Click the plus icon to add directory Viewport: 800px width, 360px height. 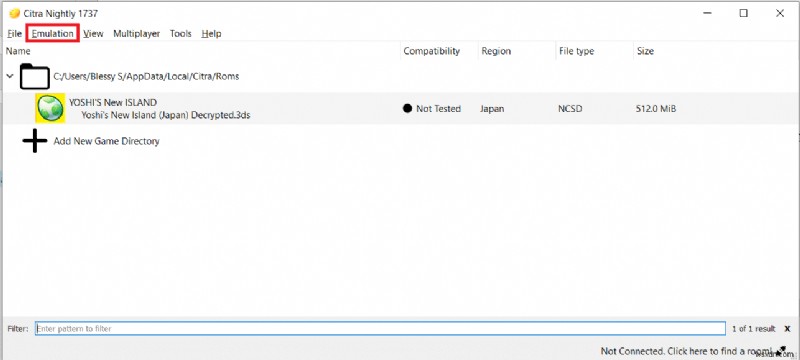pos(35,141)
